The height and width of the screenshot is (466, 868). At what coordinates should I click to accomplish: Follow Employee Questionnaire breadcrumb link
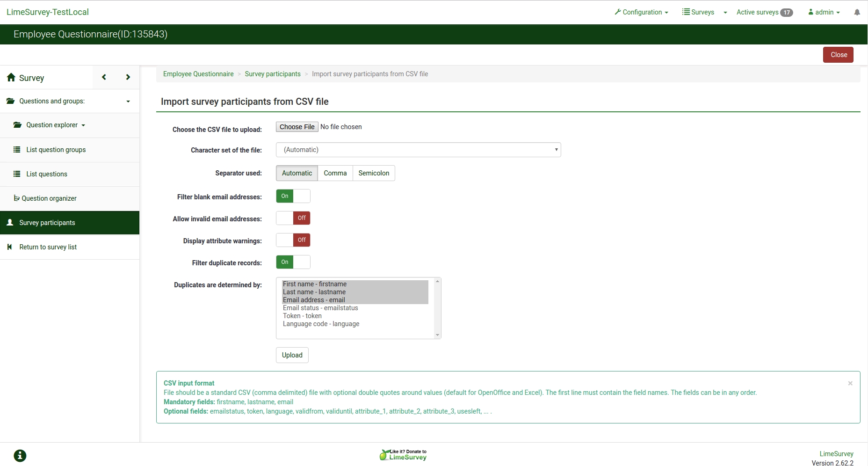198,74
